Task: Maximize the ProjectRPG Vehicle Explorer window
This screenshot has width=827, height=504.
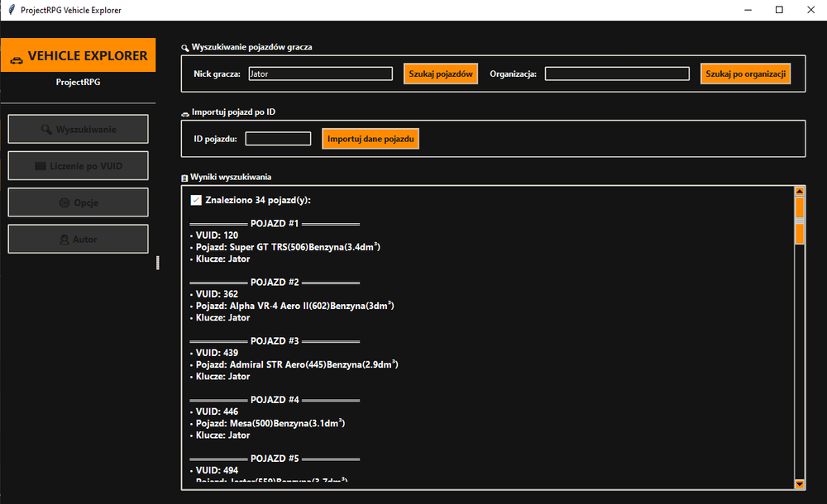Action: (x=779, y=10)
